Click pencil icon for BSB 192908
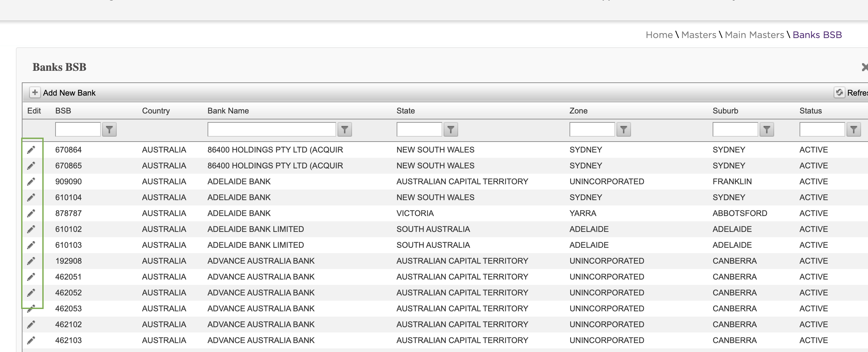The height and width of the screenshot is (352, 868). pos(31,261)
